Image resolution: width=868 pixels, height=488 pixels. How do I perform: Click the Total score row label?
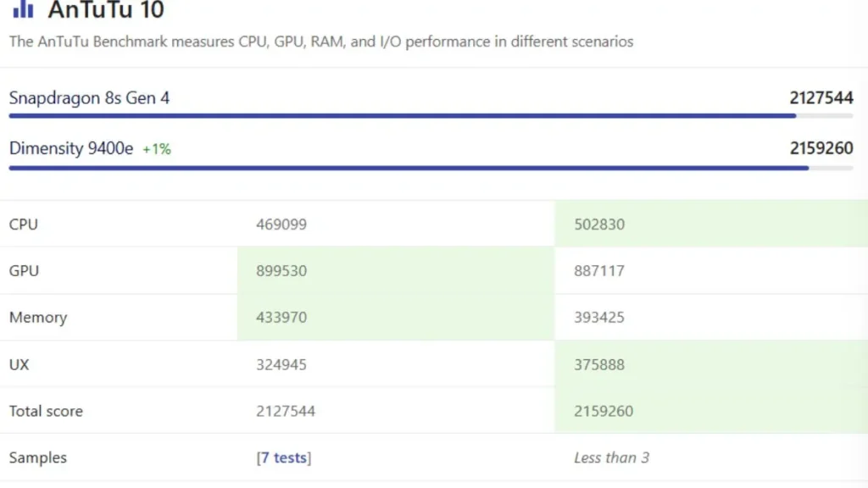click(46, 411)
